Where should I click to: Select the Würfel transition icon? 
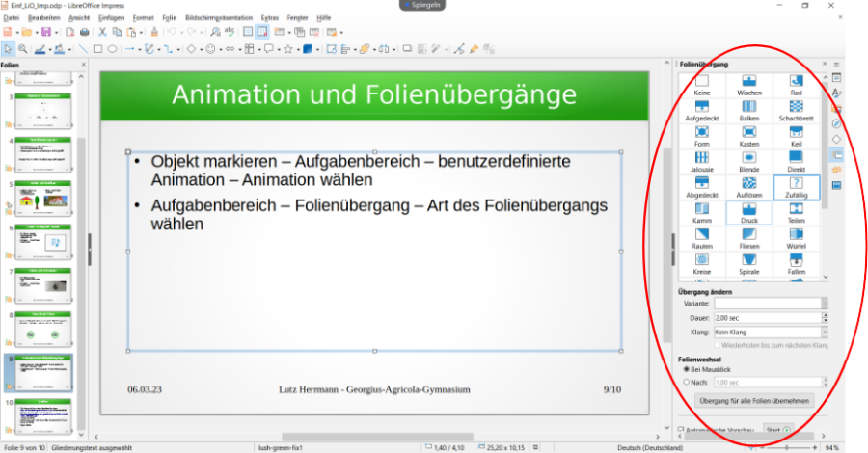pyautogui.click(x=796, y=235)
